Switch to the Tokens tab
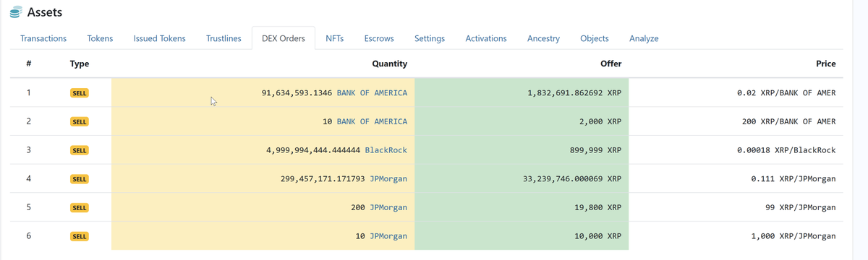The image size is (868, 260). (100, 38)
